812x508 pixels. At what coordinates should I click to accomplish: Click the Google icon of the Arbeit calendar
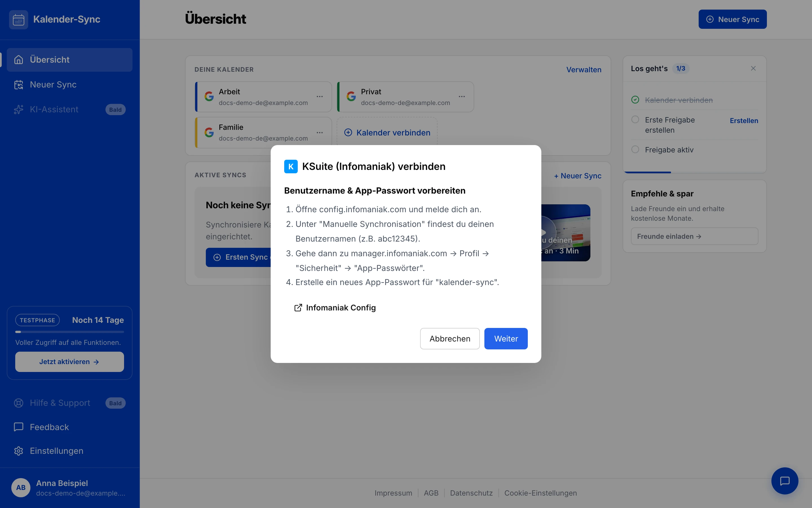[209, 97]
